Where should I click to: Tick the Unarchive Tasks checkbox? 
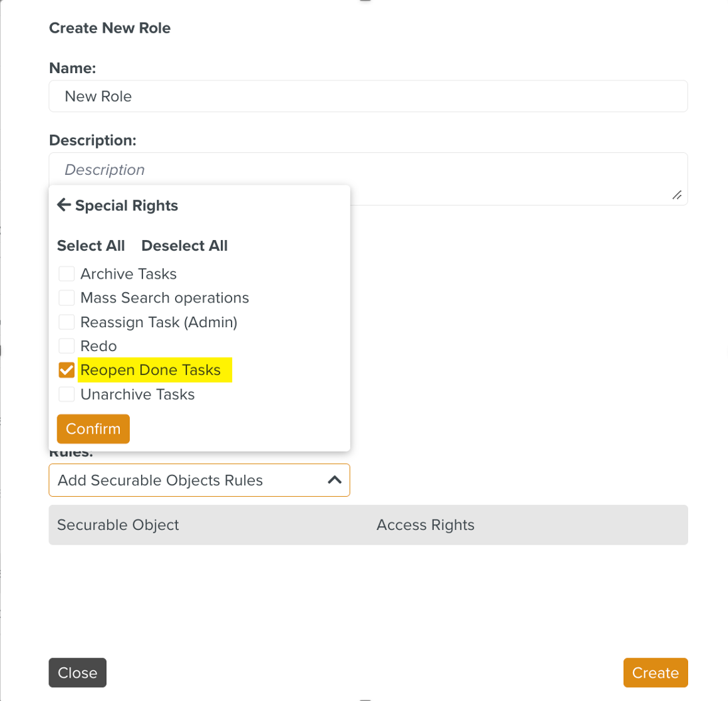(67, 394)
